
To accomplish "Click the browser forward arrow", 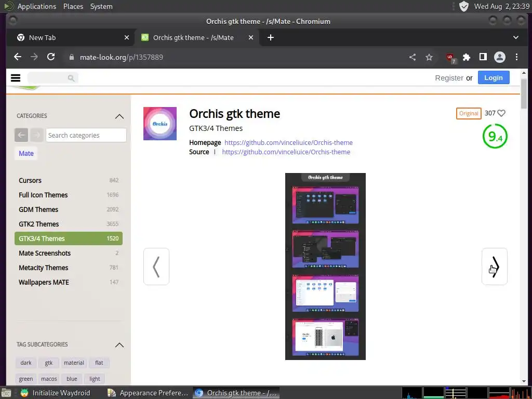I will point(34,57).
